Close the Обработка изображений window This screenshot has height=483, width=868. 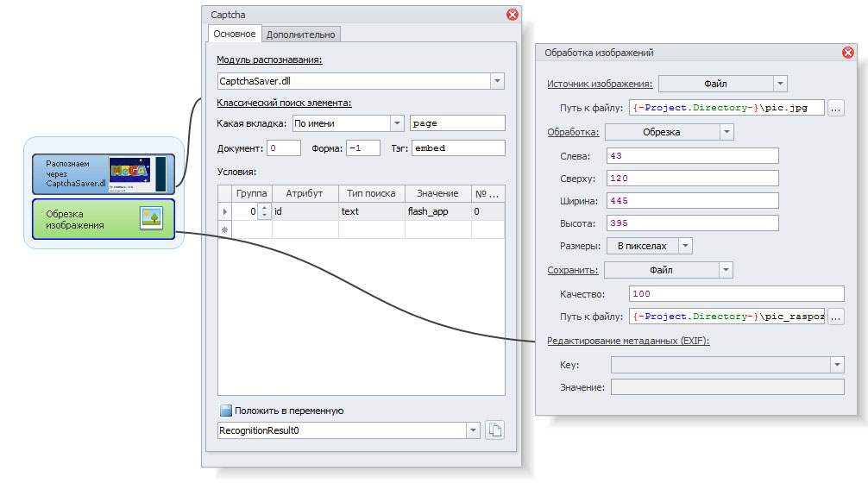point(847,53)
